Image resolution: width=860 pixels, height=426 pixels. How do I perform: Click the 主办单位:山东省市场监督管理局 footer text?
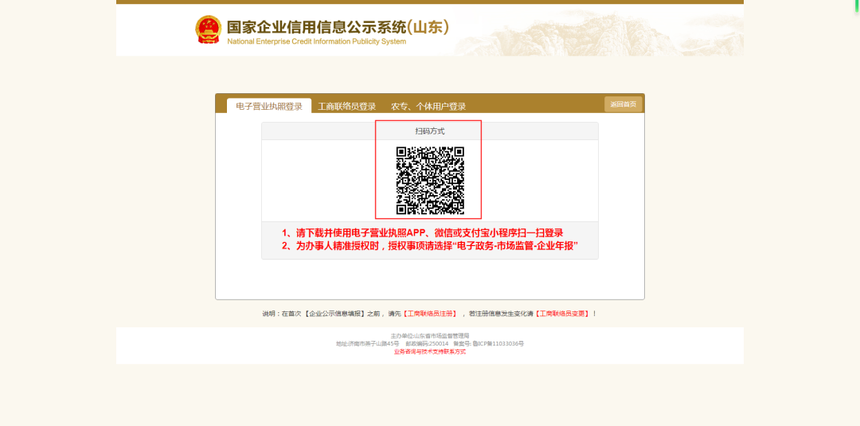coord(430,336)
